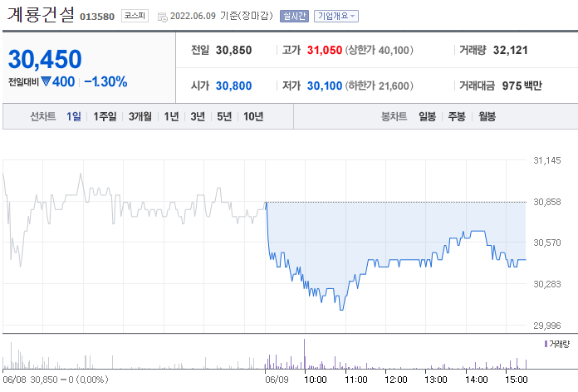Toggle the 실시간 real-time button
The width and height of the screenshot is (578, 392).
[294, 16]
